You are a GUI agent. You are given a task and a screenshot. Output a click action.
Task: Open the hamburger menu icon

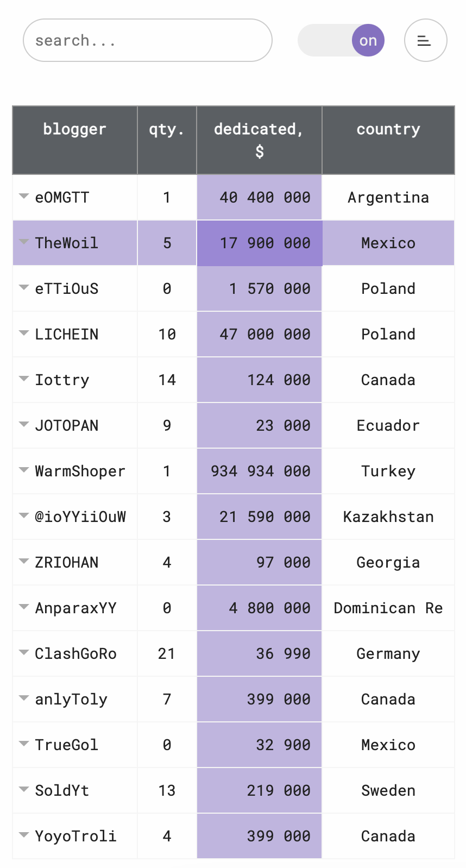[x=425, y=40]
